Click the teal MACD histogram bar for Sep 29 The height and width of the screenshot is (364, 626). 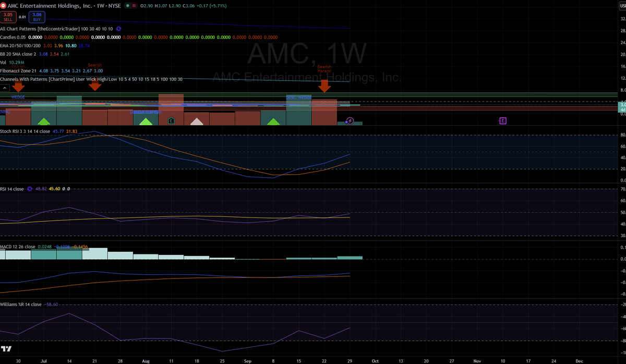click(350, 258)
